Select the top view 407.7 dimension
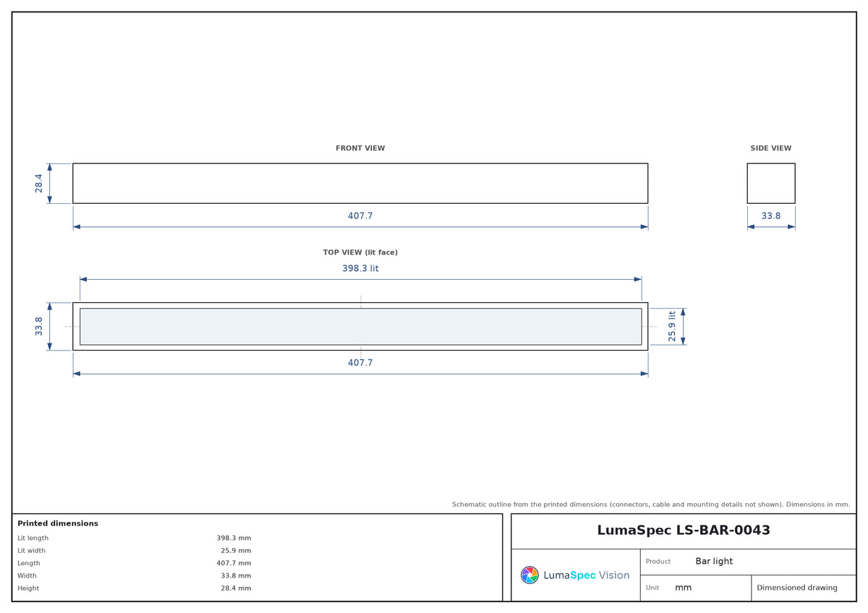 point(360,362)
